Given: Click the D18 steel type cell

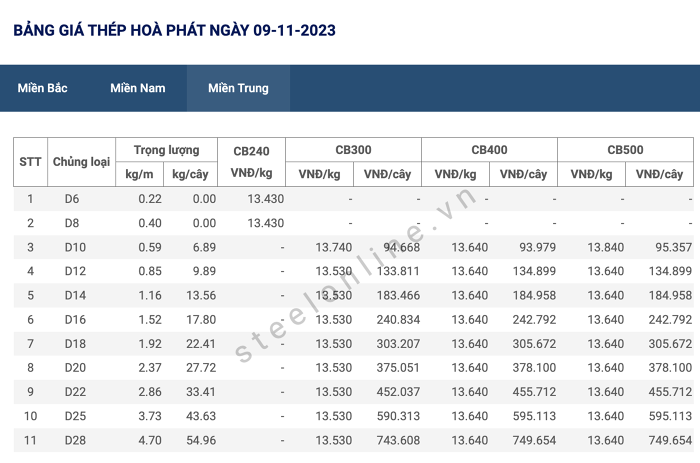Looking at the screenshot, I should pos(75,343).
